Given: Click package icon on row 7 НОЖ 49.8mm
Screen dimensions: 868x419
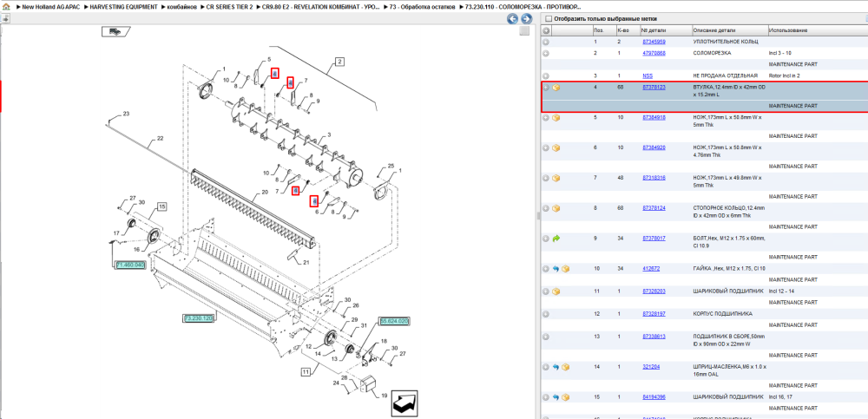Looking at the screenshot, I should [556, 178].
